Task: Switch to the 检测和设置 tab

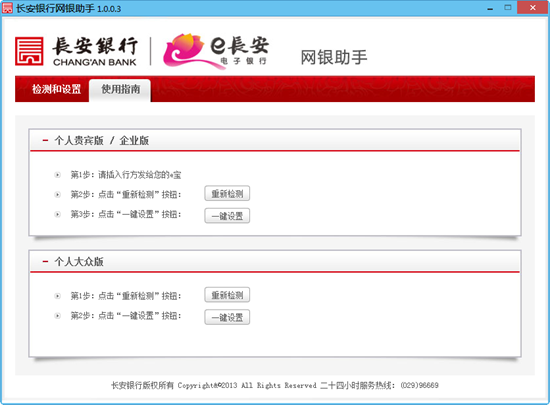Action: coord(56,89)
